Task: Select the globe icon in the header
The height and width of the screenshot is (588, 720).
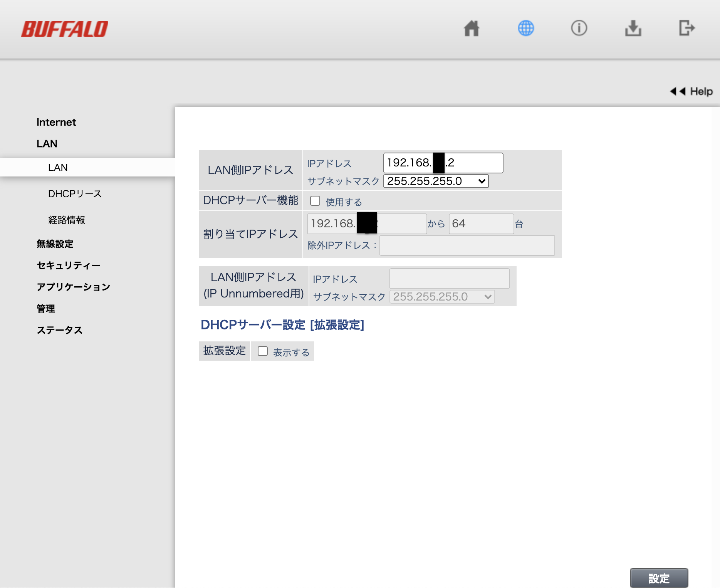Action: point(525,28)
